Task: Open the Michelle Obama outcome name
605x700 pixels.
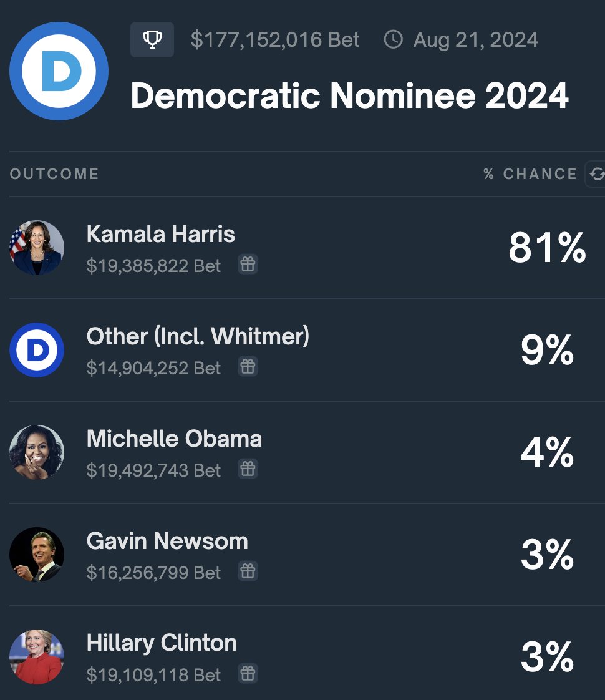Action: pos(174,439)
